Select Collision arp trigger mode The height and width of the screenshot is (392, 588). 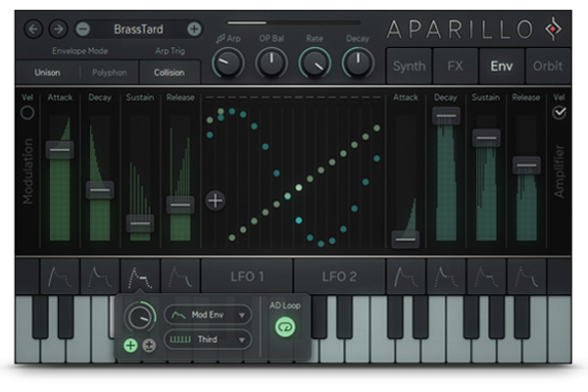(x=170, y=73)
